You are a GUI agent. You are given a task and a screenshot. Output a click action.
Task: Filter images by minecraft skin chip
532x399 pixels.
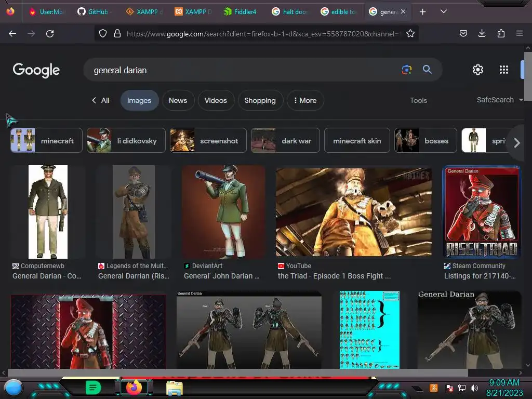click(357, 140)
